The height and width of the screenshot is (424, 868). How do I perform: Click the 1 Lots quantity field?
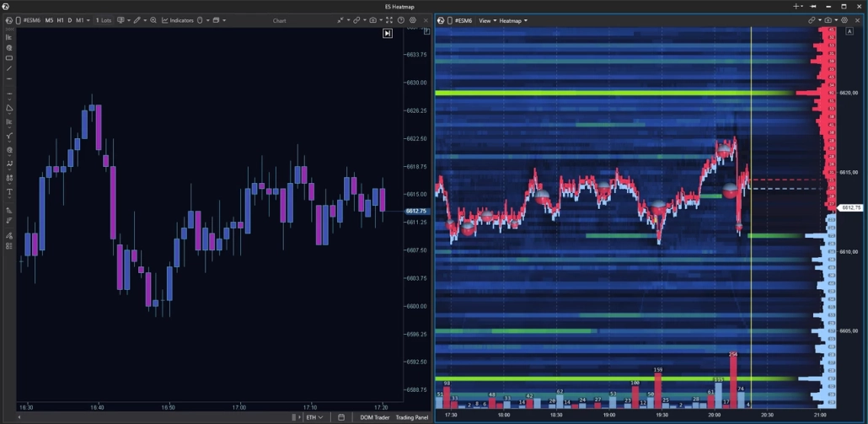coord(104,20)
